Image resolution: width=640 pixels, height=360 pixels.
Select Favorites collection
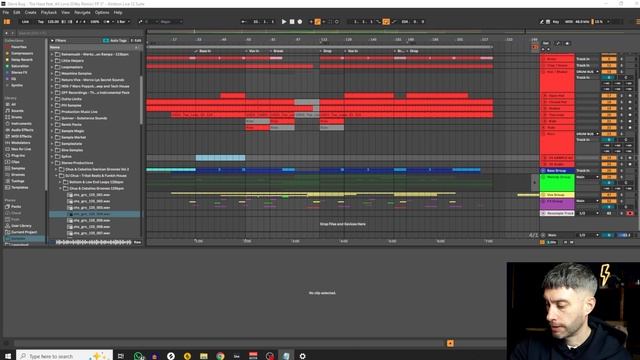(19, 47)
